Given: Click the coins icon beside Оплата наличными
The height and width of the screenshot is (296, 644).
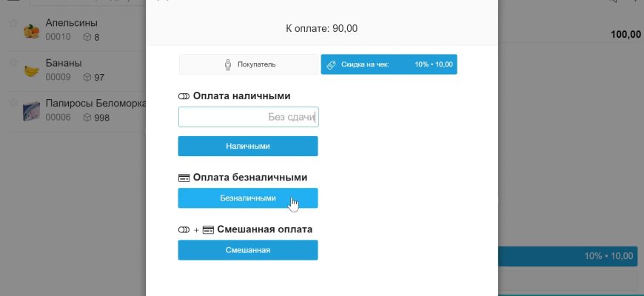Looking at the screenshot, I should tap(184, 96).
